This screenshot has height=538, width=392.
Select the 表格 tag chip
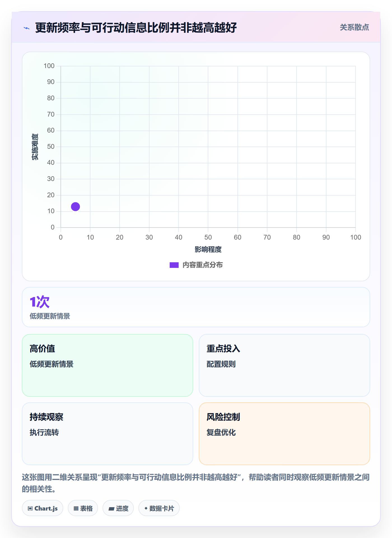click(83, 508)
